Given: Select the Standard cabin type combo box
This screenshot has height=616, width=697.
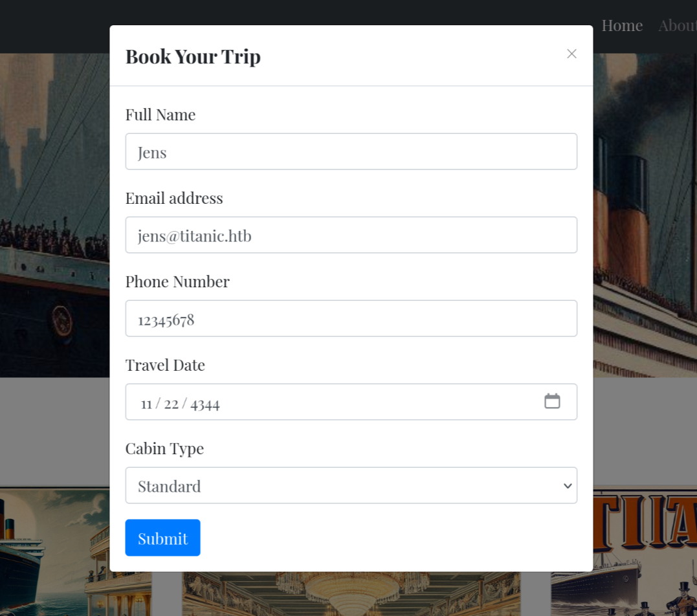Looking at the screenshot, I should click(x=351, y=485).
